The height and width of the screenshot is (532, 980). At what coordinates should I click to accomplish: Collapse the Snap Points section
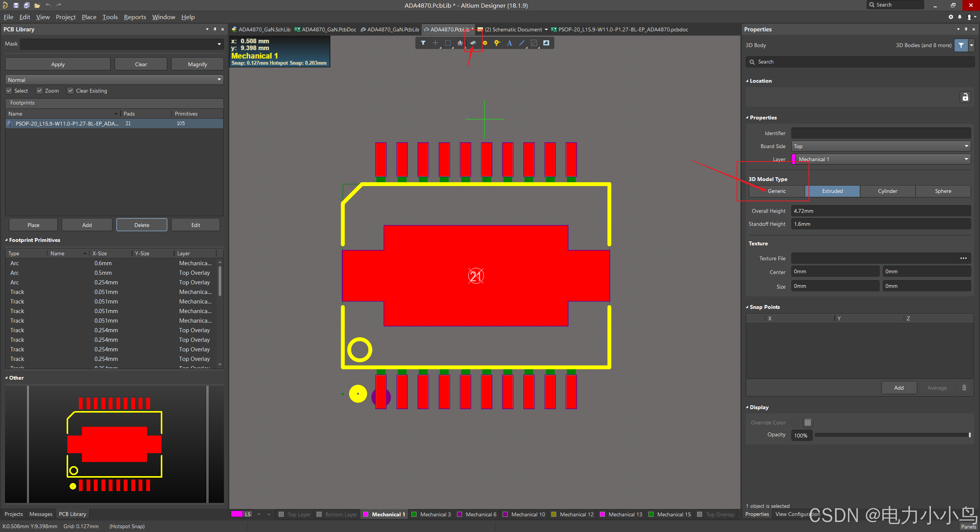[747, 307]
